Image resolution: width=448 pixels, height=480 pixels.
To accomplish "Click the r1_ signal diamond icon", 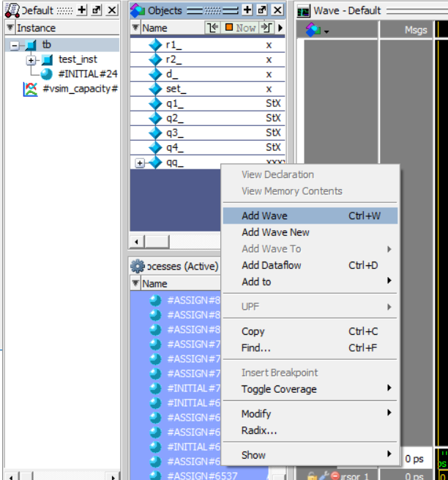I will coord(155,45).
